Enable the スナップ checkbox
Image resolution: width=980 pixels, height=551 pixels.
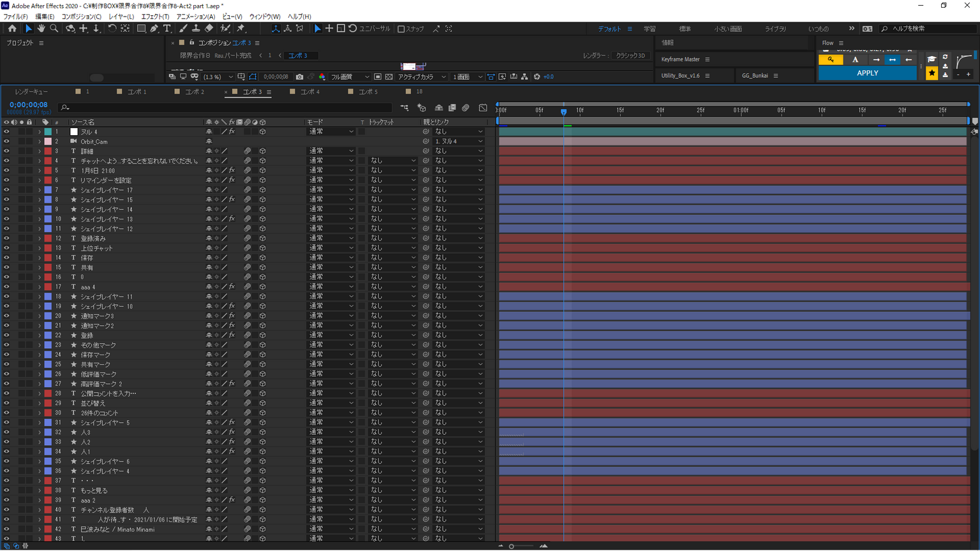click(401, 29)
